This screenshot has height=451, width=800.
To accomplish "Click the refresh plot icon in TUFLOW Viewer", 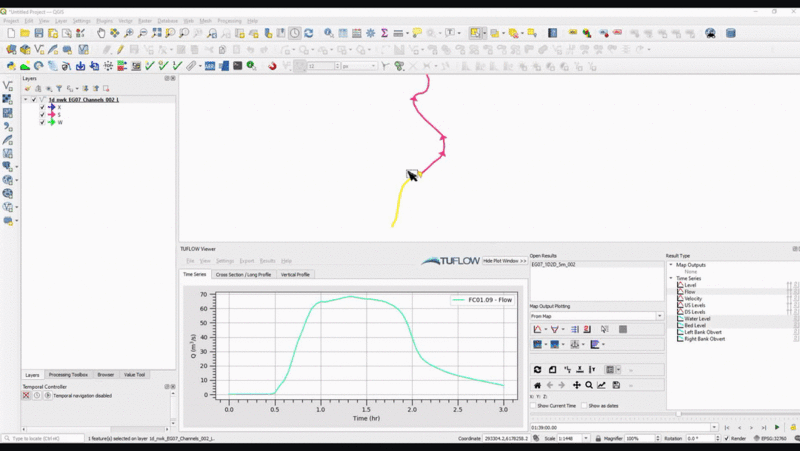I will (537, 370).
